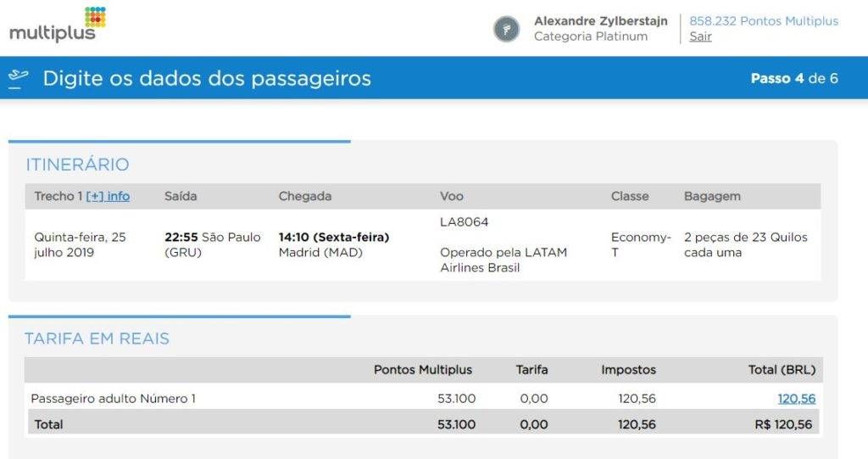Viewport: 868px width, 459px height.
Task: Click the colorful dots above the Multiplus logo
Action: pyautogui.click(x=95, y=17)
